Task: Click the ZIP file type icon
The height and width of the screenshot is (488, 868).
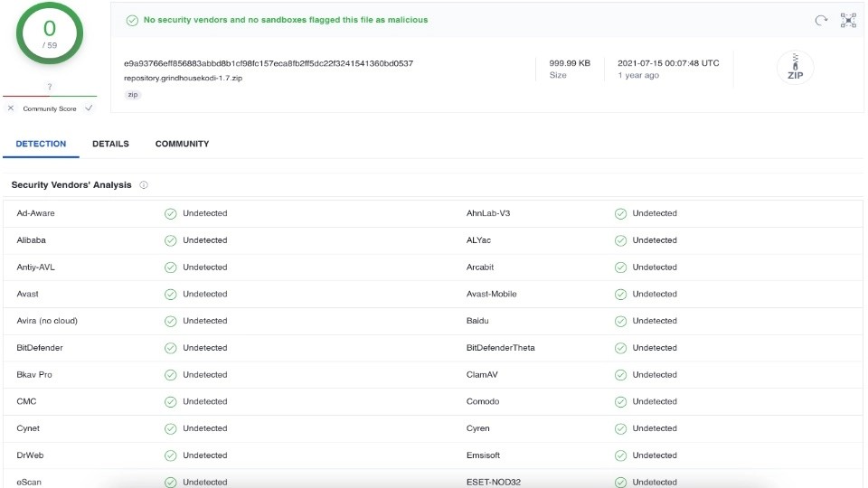Action: click(x=795, y=68)
